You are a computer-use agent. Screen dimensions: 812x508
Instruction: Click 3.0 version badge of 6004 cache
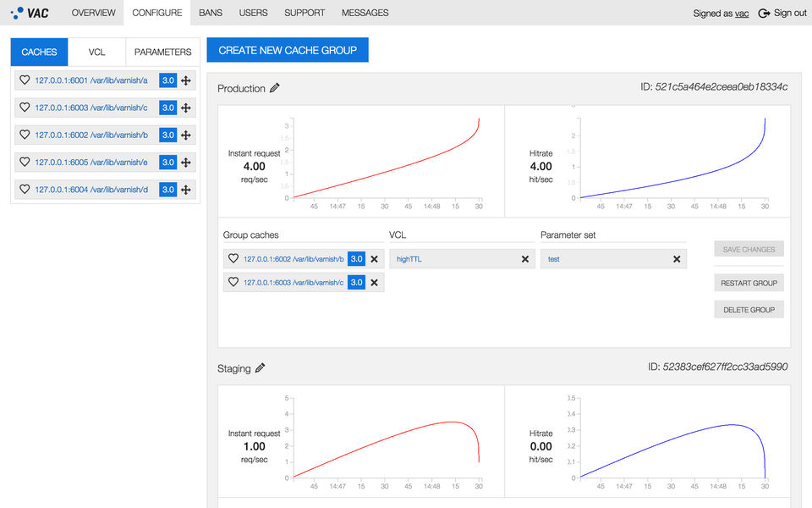tap(167, 190)
